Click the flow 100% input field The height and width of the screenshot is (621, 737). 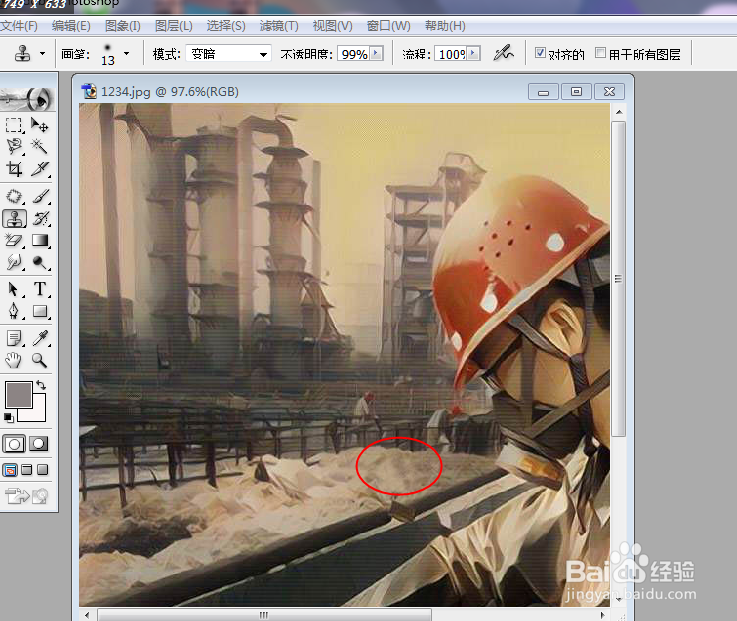(451, 54)
